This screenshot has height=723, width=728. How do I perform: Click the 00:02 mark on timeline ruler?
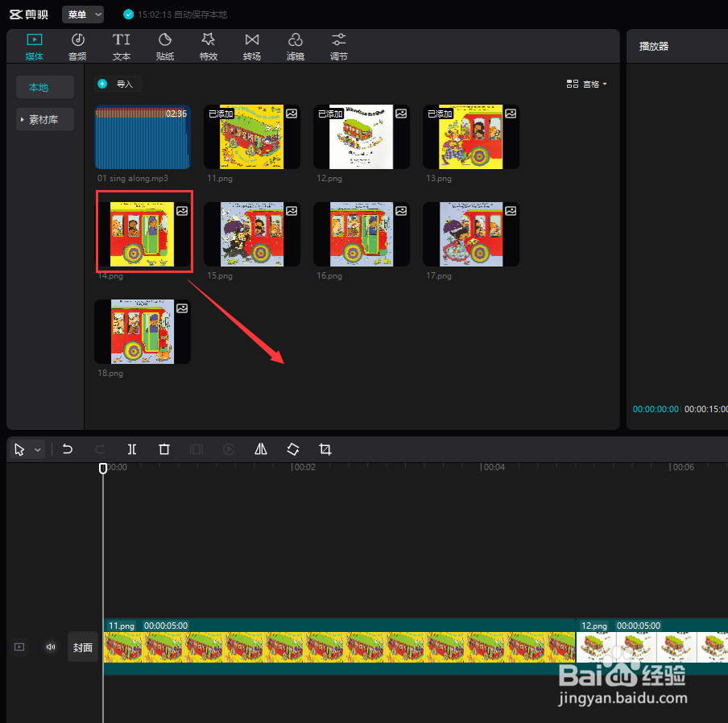point(304,467)
